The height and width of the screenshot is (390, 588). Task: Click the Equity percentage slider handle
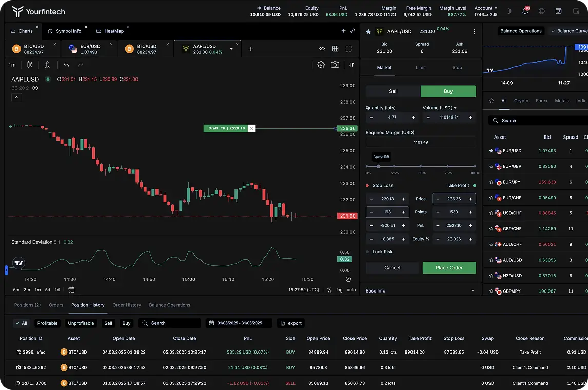[x=378, y=166]
